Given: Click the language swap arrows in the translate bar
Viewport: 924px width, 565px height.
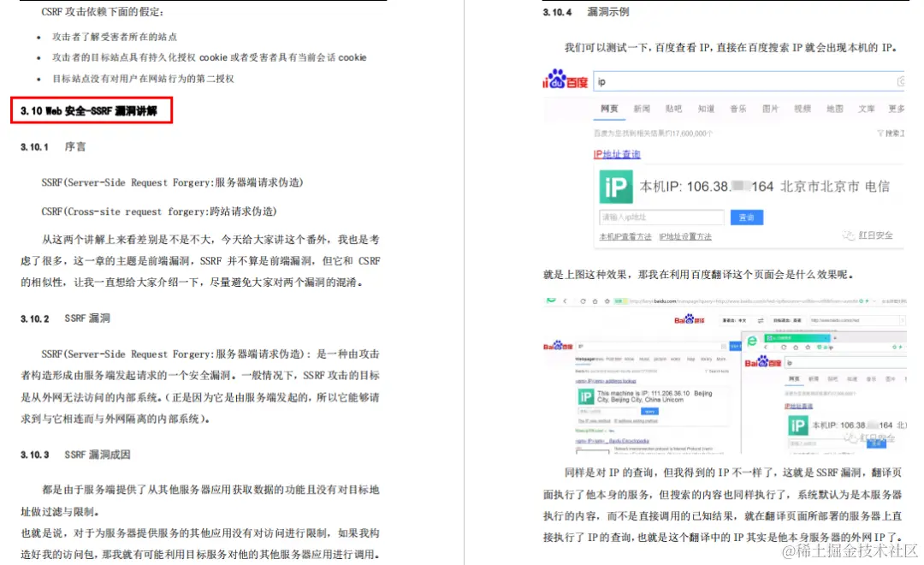Looking at the screenshot, I should coord(761,320).
